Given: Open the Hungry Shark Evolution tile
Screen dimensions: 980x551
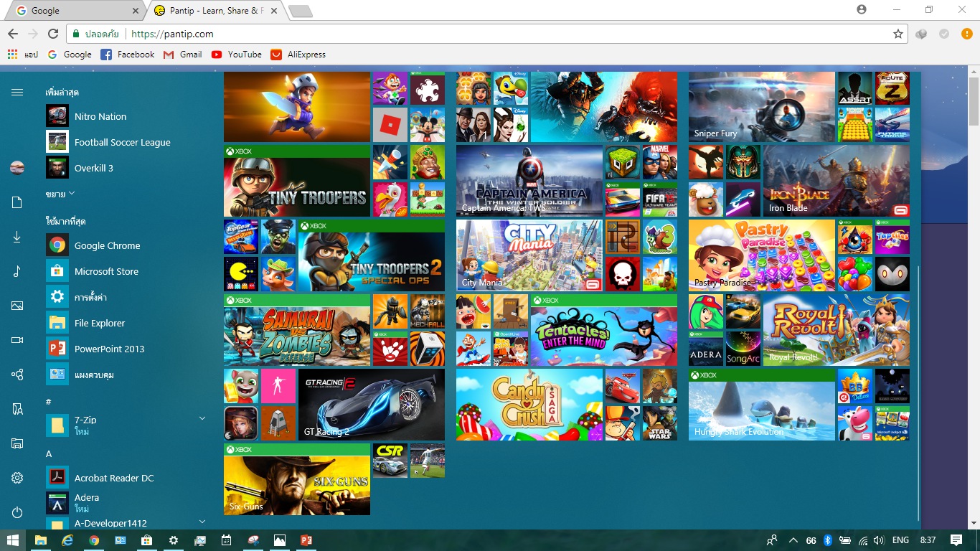Looking at the screenshot, I should pyautogui.click(x=762, y=405).
